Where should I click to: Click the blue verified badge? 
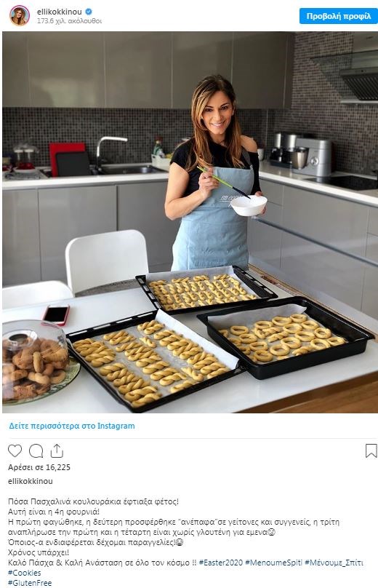coord(89,12)
